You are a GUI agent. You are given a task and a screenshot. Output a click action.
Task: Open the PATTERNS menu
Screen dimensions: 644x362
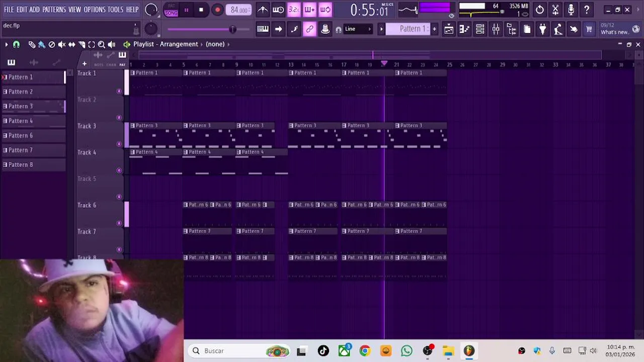tap(54, 10)
